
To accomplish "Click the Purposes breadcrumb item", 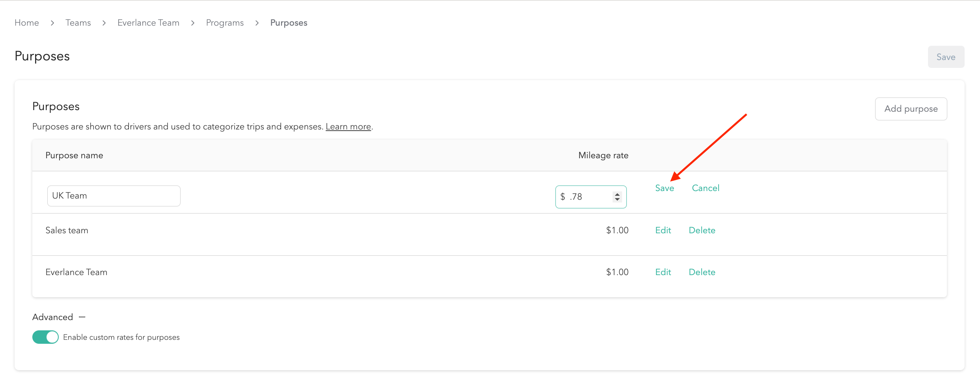I will [x=289, y=23].
